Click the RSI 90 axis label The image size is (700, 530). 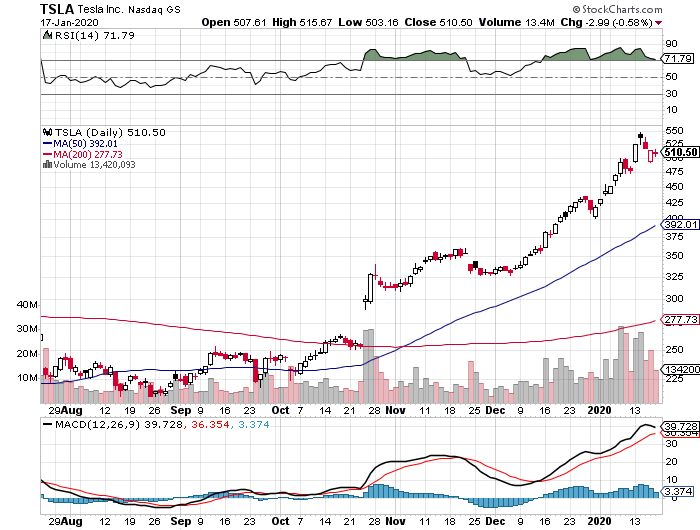(x=671, y=44)
